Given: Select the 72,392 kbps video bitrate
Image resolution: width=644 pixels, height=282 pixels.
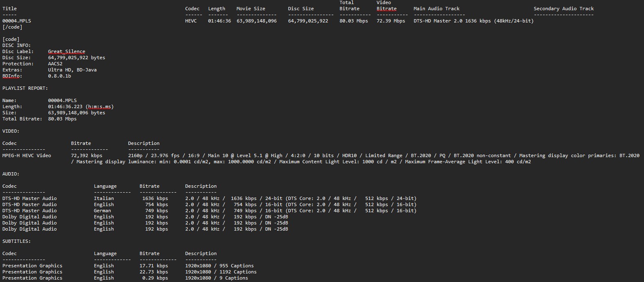Looking at the screenshot, I should tap(87, 155).
